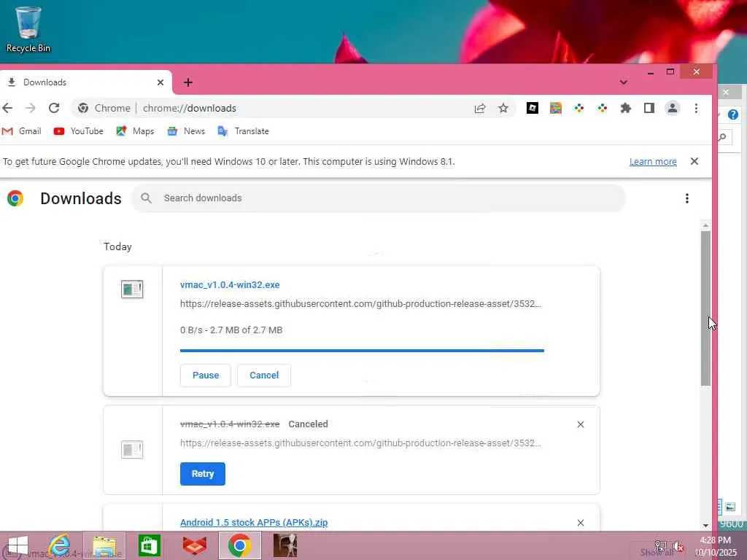The image size is (747, 560).
Task: Open the News bookmark
Action: 186,131
